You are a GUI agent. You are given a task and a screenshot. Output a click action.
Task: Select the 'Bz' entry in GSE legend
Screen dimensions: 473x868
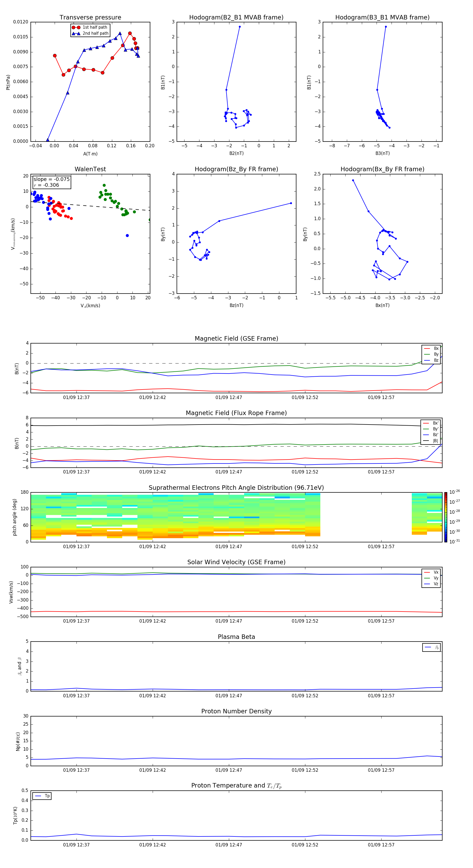tap(431, 360)
